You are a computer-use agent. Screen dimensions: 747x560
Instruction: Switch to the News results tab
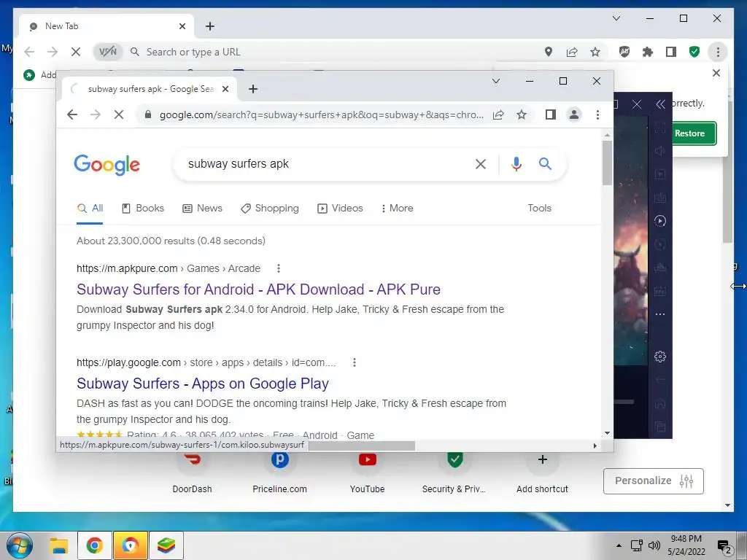(203, 208)
